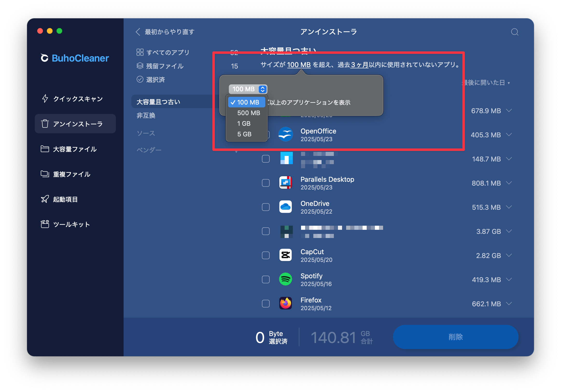The image size is (561, 392).
Task: Choose 5 GB in the size menu
Action: click(x=246, y=134)
